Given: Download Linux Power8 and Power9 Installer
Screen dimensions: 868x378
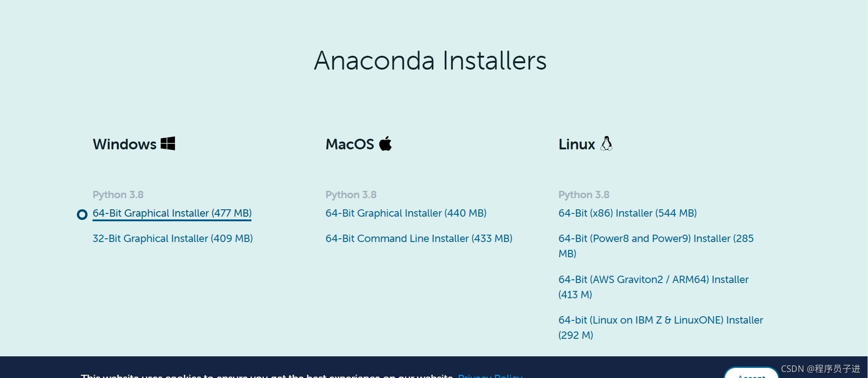Looking at the screenshot, I should (656, 246).
